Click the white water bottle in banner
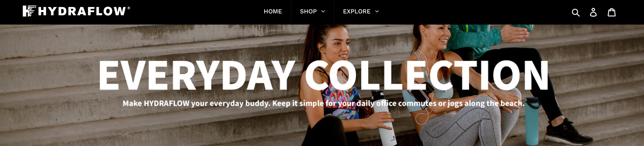Image resolution: width=644 pixels, height=146 pixels. pos(384,118)
